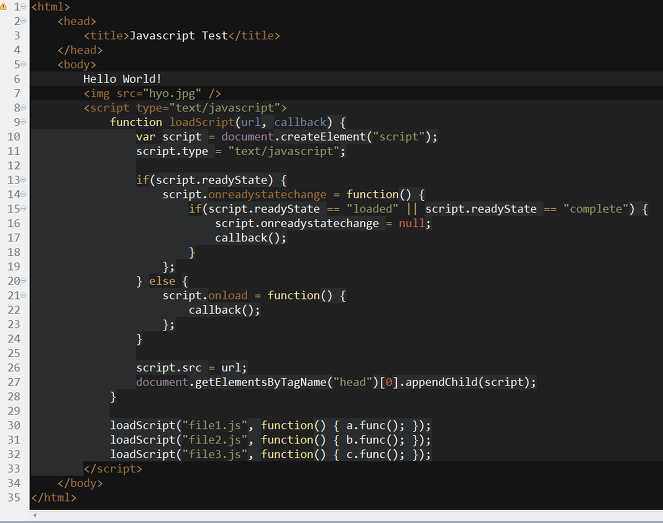Click the url parameter on line 9
The height and width of the screenshot is (523, 663).
pyautogui.click(x=251, y=122)
